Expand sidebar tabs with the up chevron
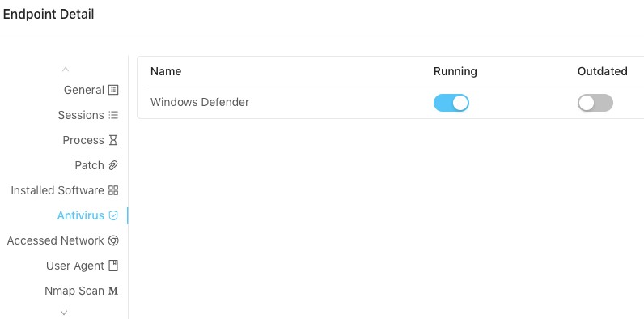Image resolution: width=644 pixels, height=319 pixels. tap(66, 69)
